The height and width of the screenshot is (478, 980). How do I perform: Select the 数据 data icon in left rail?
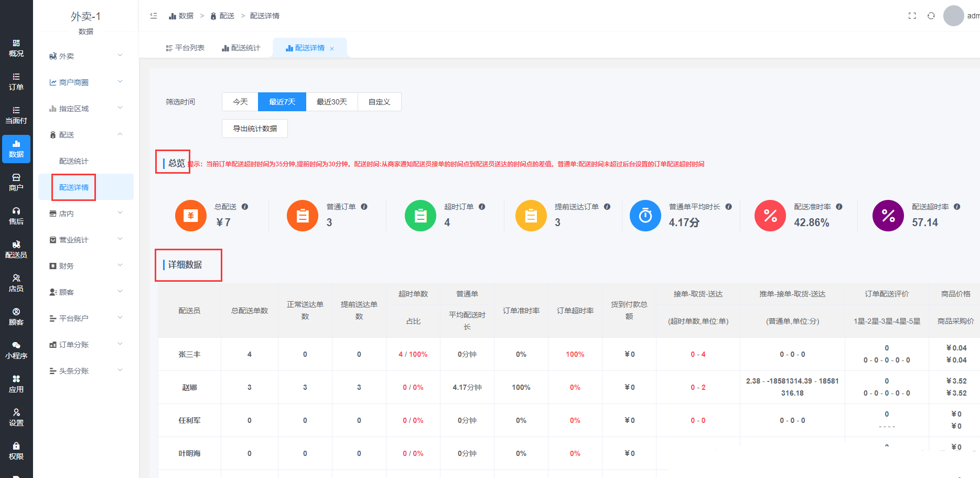click(16, 149)
